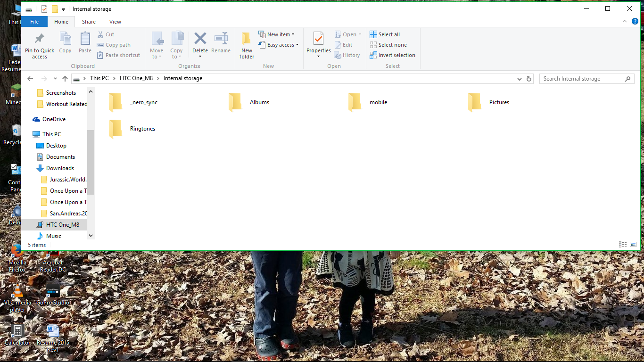Open the File menu
Image resolution: width=644 pixels, height=362 pixels.
coord(34,21)
